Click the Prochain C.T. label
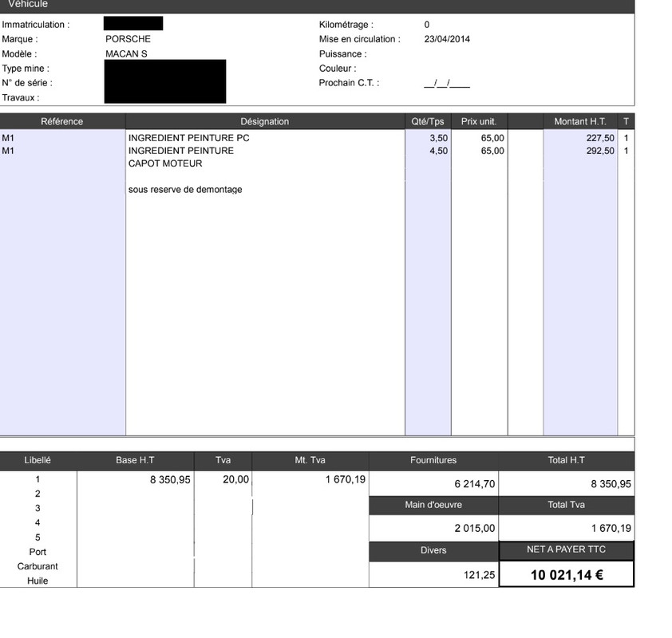The height and width of the screenshot is (638, 672). coord(349,83)
